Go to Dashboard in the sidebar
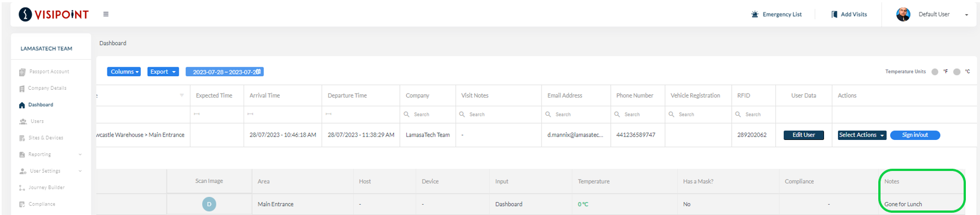The height and width of the screenshot is (215, 980). (x=36, y=105)
